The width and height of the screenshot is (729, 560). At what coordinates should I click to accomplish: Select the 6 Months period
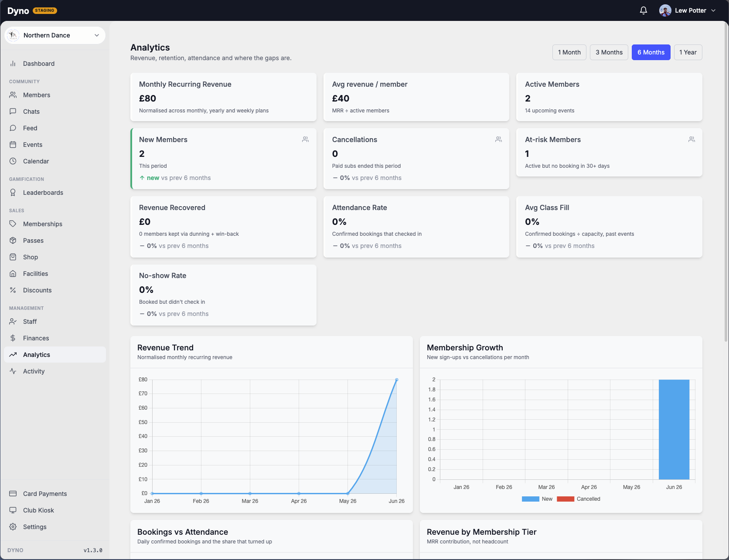click(x=651, y=52)
